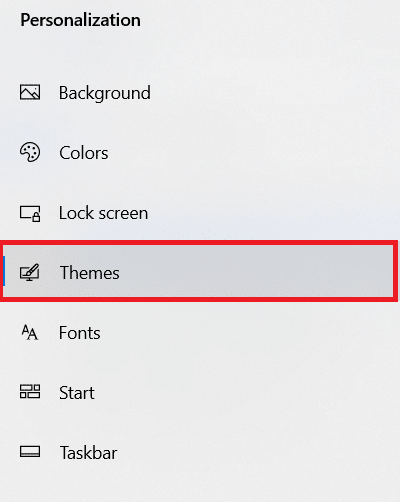Screen dimensions: 401x502
Task: Select the Start tiles icon
Action: [x=30, y=392]
